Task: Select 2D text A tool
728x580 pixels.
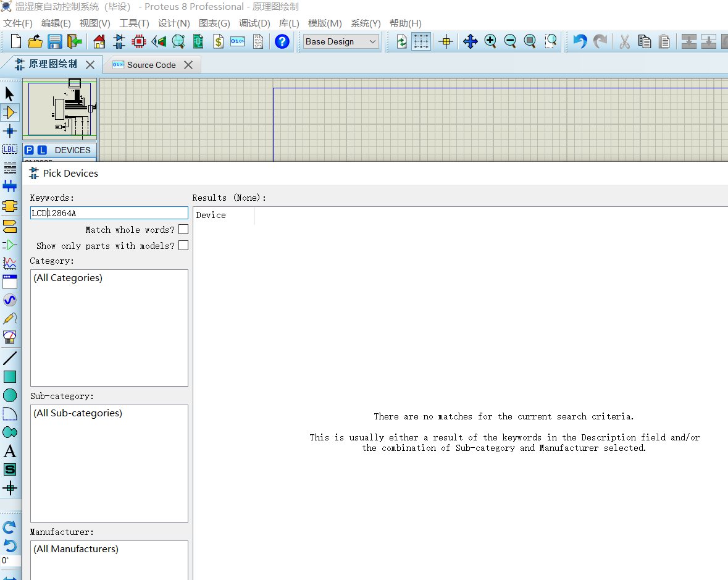Action: 10,451
